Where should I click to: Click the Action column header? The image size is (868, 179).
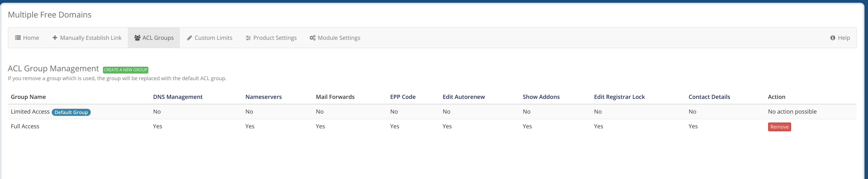point(777,97)
